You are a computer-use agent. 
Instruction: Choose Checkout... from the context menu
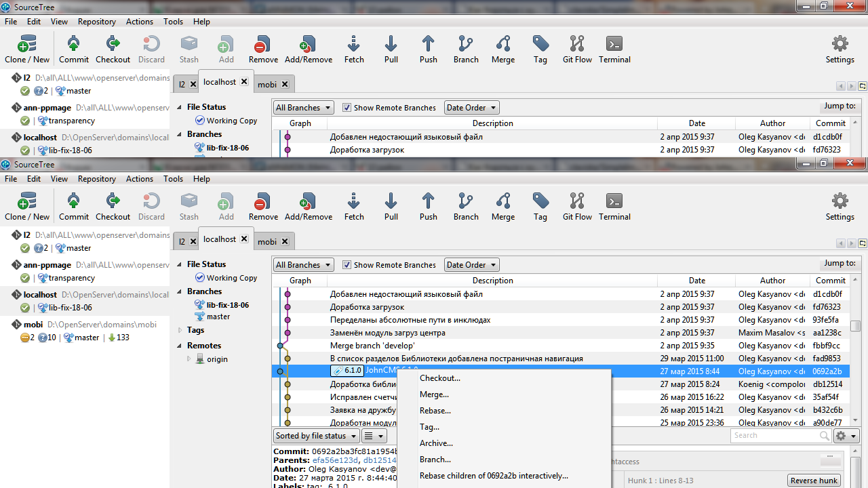[x=439, y=378]
